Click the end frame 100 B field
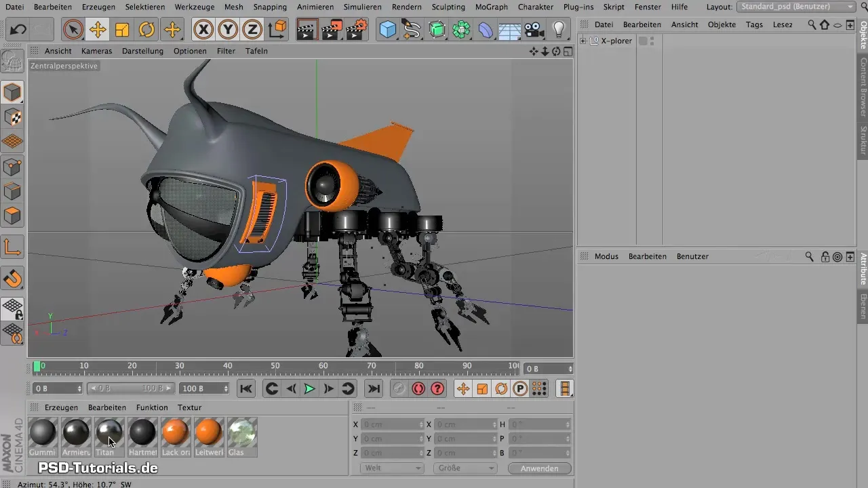 [x=205, y=388]
